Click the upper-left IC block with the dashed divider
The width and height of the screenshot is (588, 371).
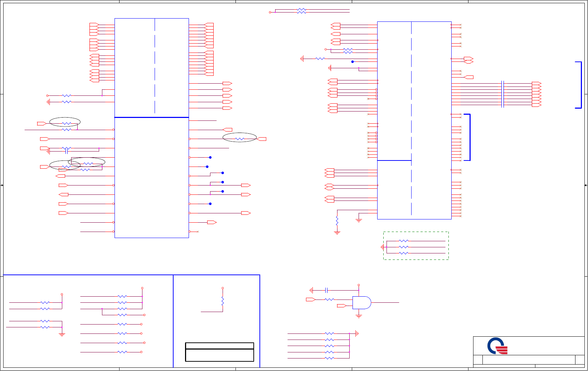[152, 68]
